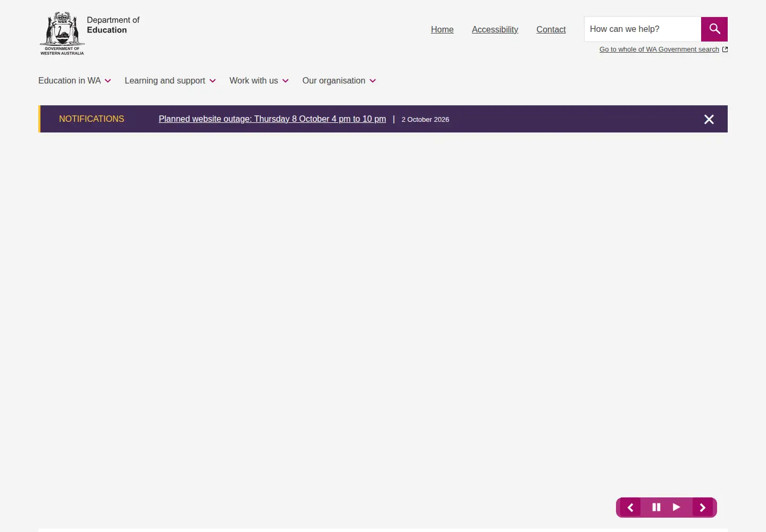
Task: Pause the carousel slideshow
Action: pyautogui.click(x=656, y=508)
